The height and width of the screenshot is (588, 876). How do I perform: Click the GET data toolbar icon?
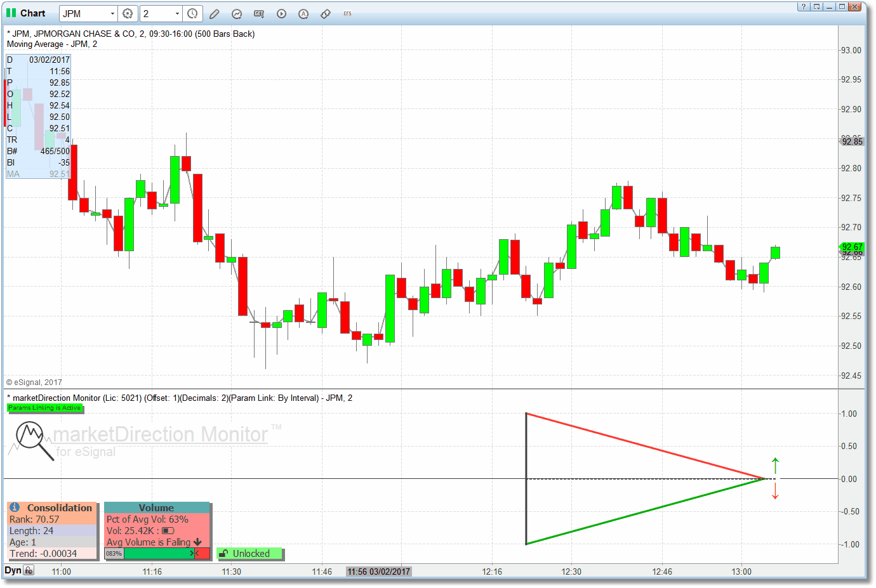pyautogui.click(x=259, y=14)
